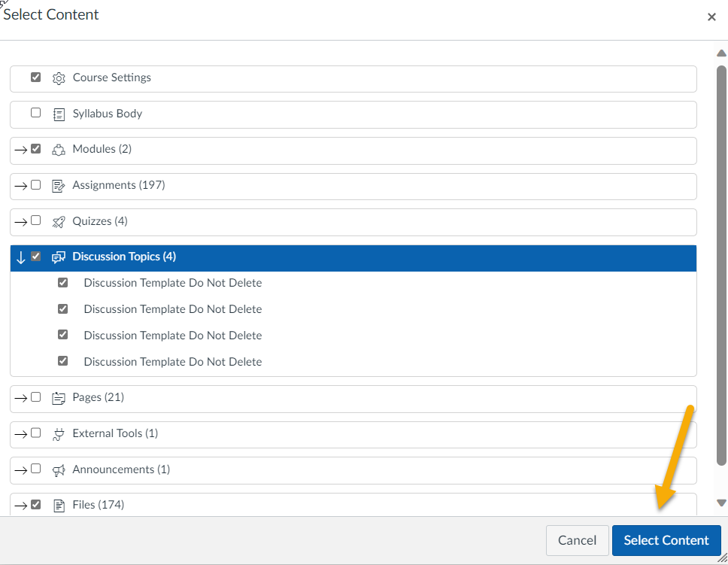The width and height of the screenshot is (728, 565).
Task: Click the Modules icon
Action: (59, 150)
